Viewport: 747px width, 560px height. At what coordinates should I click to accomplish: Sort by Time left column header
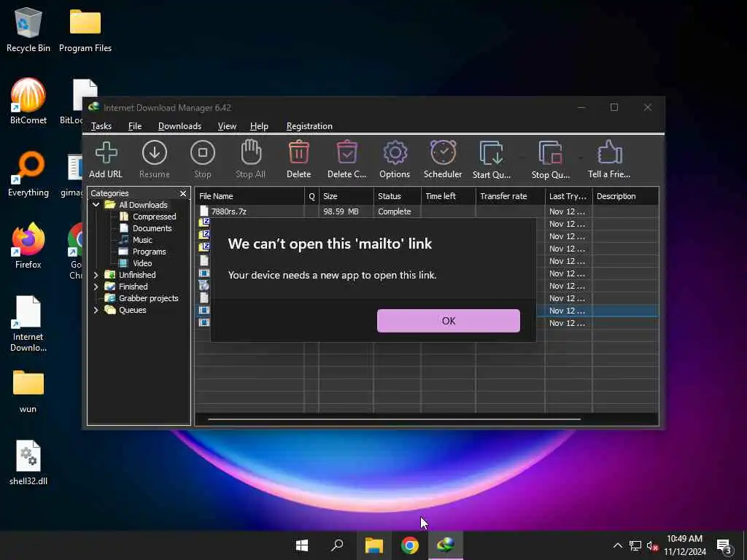[x=448, y=196]
